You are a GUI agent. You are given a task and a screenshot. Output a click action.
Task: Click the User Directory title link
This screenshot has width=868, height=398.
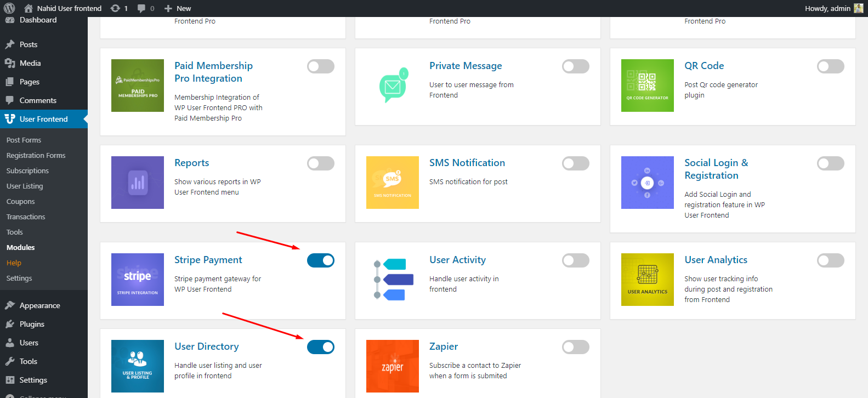[207, 346]
